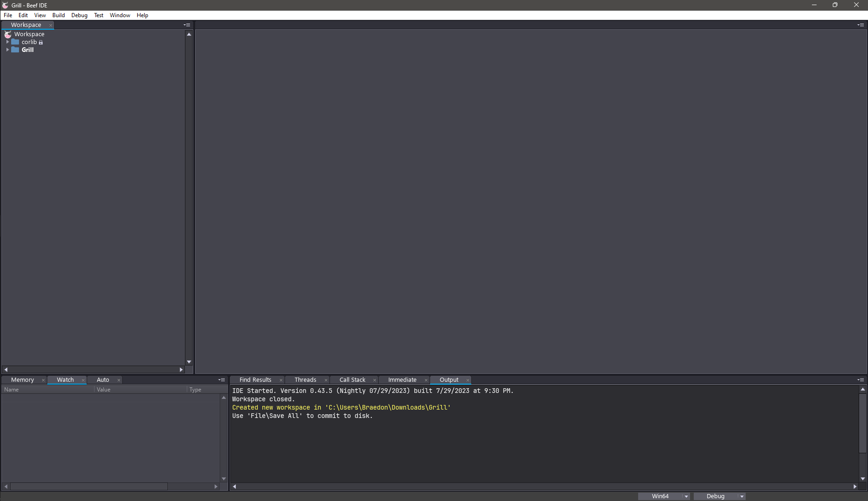Close the Find Results tab
868x501 pixels.
(281, 380)
